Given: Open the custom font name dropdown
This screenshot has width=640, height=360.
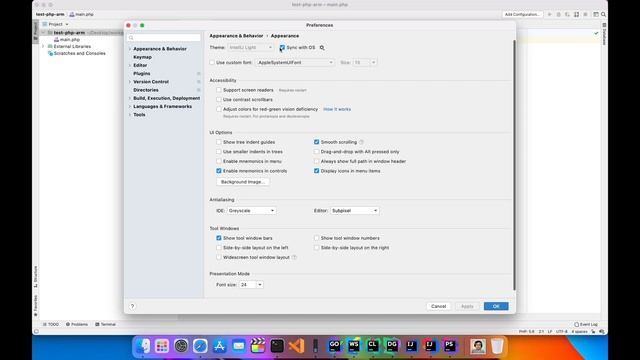Looking at the screenshot, I should (x=295, y=62).
